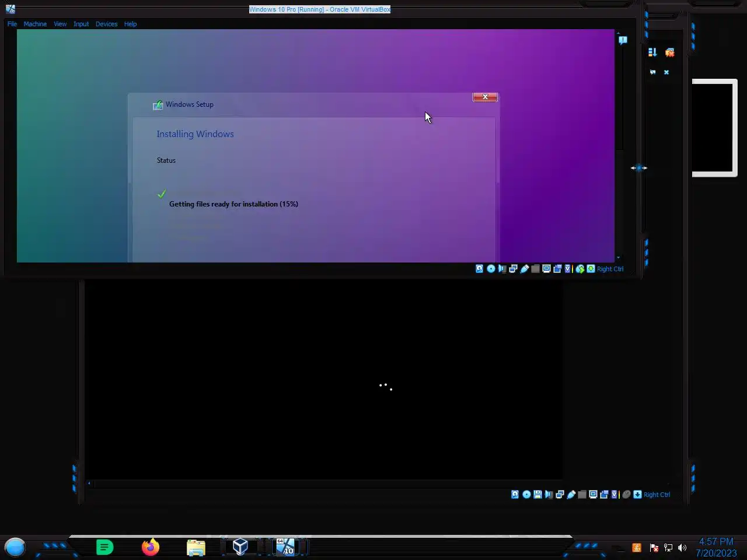
Task: Click 'Right Ctrl' host key label in Windows 10 Pro window
Action: 610,269
